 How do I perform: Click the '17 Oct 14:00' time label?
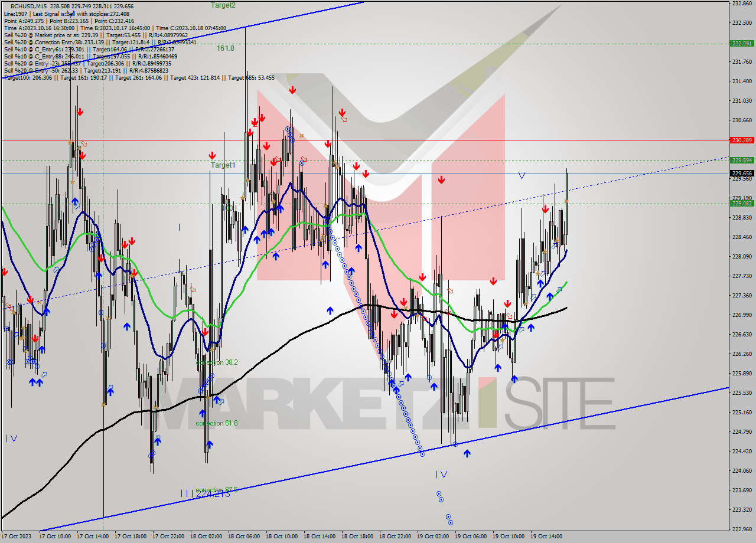point(93,537)
